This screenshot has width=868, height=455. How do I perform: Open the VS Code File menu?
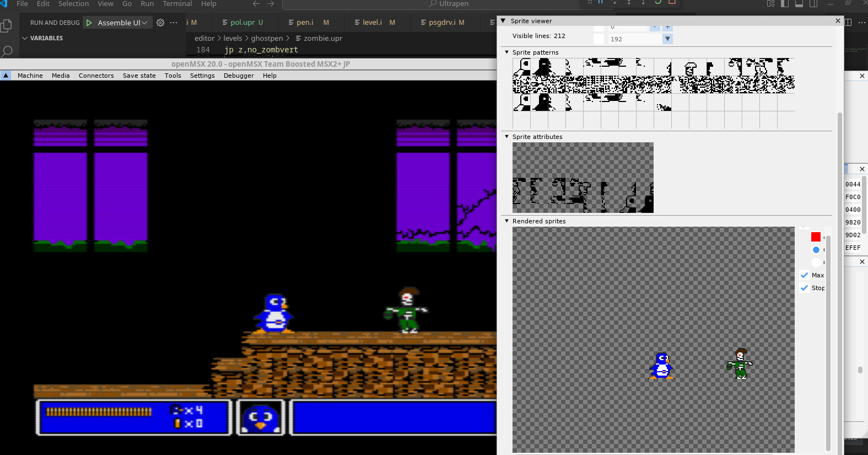(22, 3)
